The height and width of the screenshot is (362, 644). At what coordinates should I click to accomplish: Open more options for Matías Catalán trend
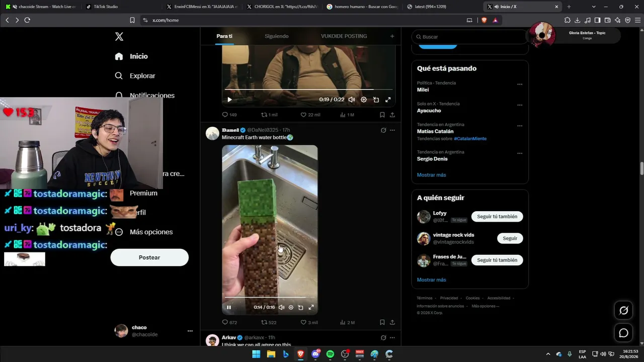520,126
